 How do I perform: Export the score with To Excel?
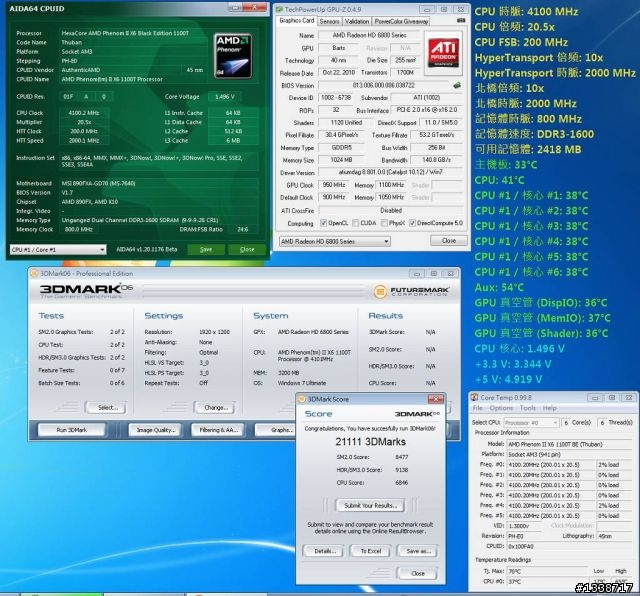pos(371,551)
